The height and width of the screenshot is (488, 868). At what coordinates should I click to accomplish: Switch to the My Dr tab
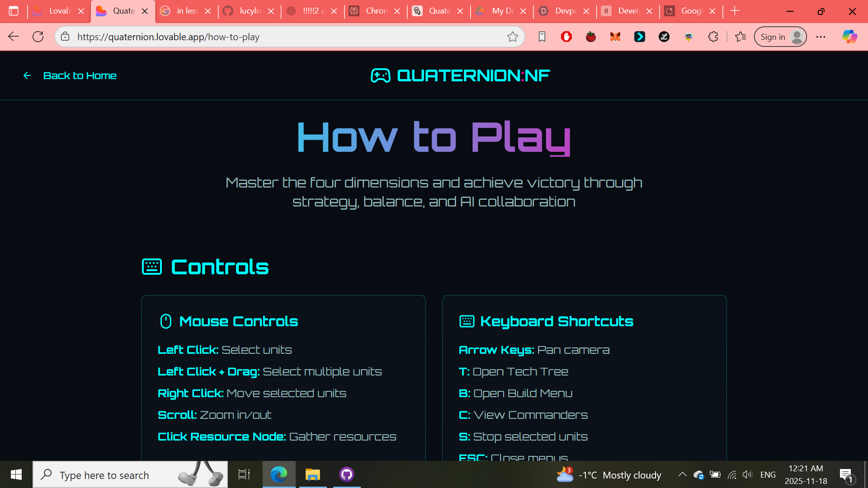(x=499, y=11)
